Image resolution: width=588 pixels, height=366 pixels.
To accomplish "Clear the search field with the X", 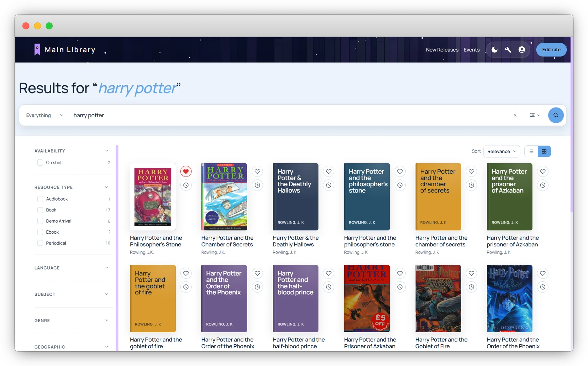I will 515,115.
